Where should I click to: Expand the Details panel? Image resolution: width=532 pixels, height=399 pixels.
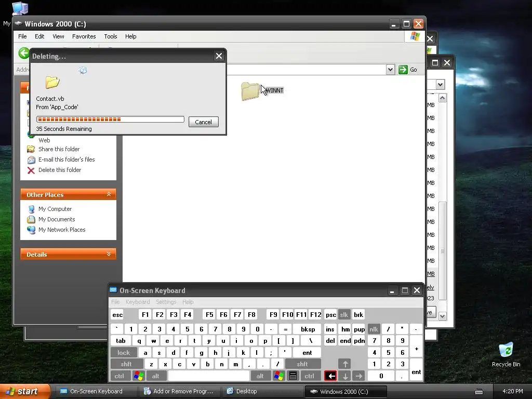109,254
